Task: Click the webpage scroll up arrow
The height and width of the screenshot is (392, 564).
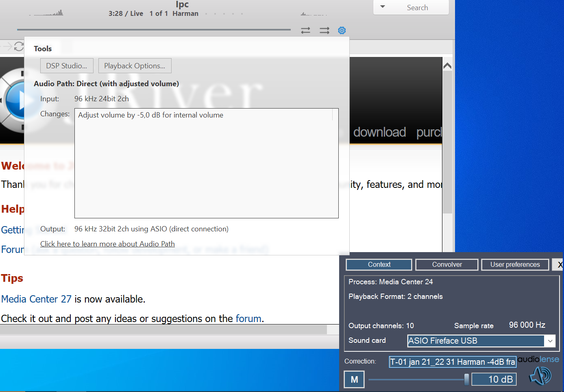Action: (x=447, y=66)
